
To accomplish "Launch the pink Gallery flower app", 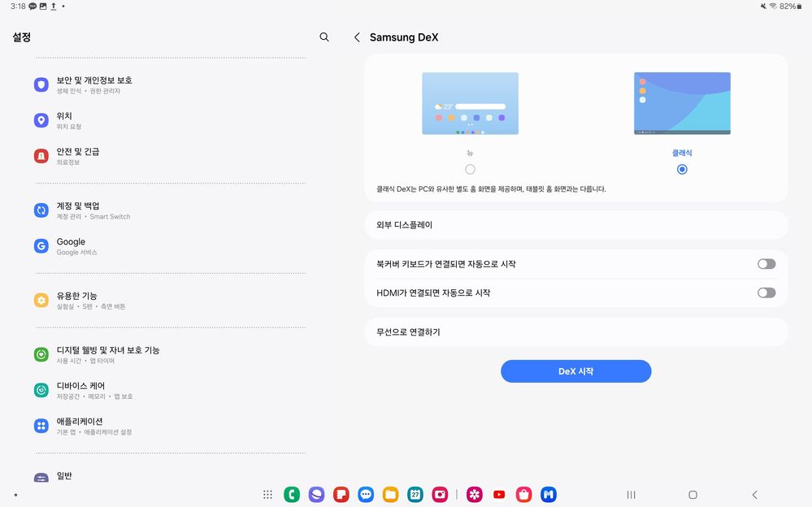I will pos(475,495).
